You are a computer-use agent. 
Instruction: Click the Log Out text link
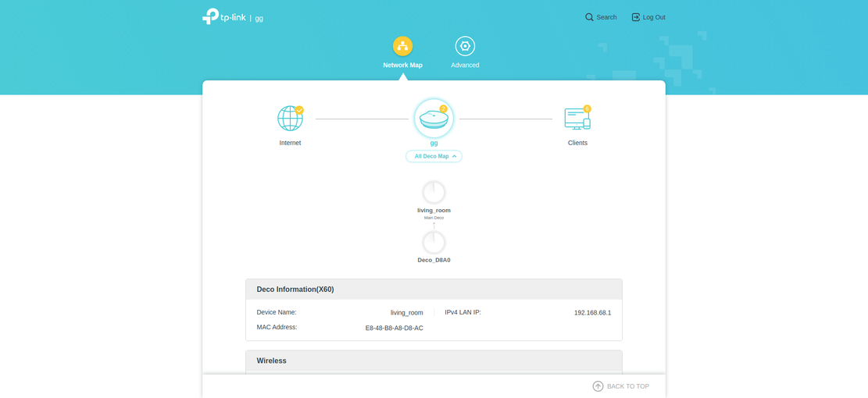click(654, 17)
